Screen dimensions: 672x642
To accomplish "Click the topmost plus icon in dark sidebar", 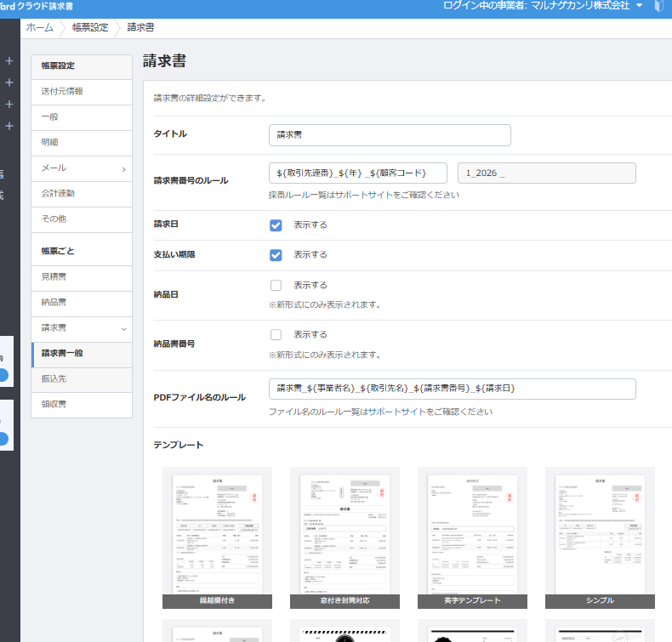I will click(9, 61).
